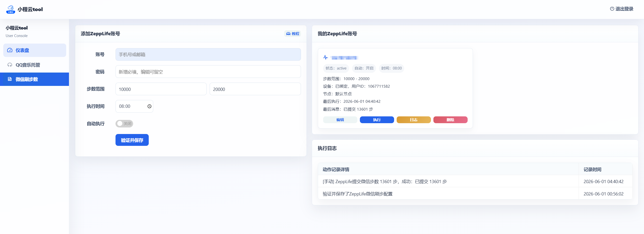Click the 动作记录详情 column header
The height and width of the screenshot is (234, 644).
point(336,170)
